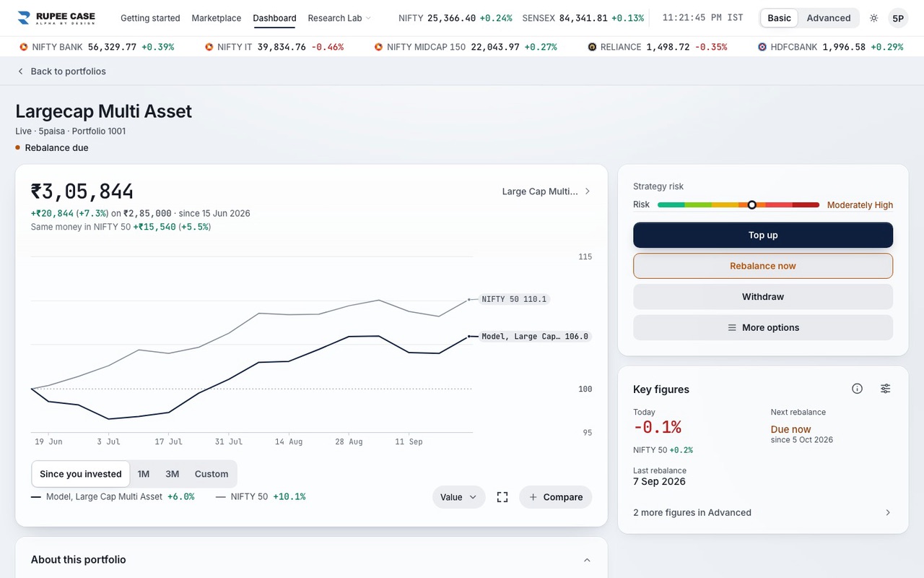Click the Due now rebalance text
This screenshot has height=578, width=924.
pyautogui.click(x=791, y=429)
